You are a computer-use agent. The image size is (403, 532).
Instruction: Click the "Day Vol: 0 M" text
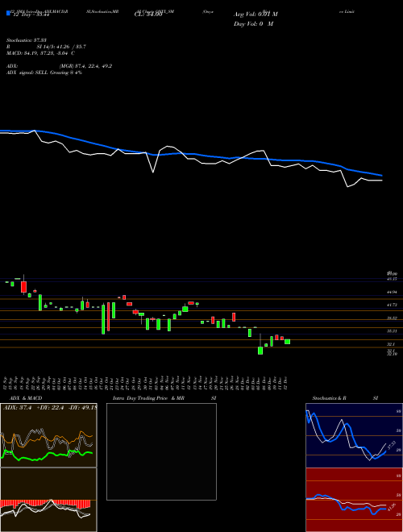[253, 24]
